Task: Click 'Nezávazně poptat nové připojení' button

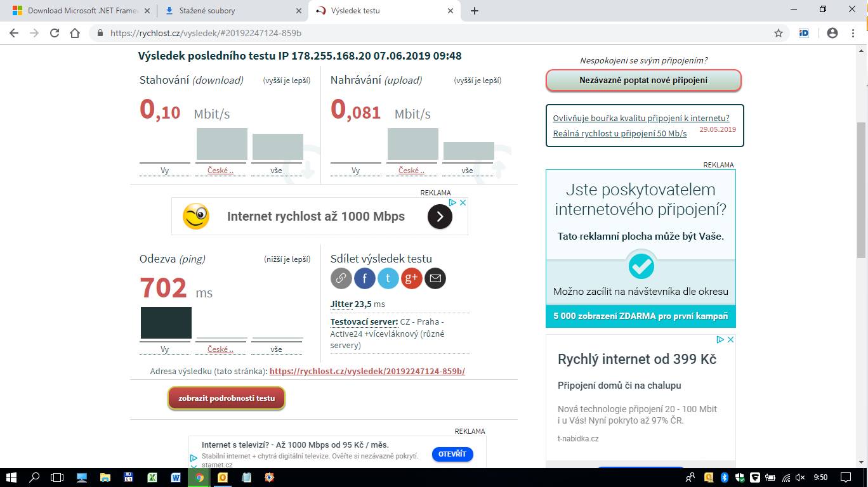Action: pyautogui.click(x=643, y=81)
